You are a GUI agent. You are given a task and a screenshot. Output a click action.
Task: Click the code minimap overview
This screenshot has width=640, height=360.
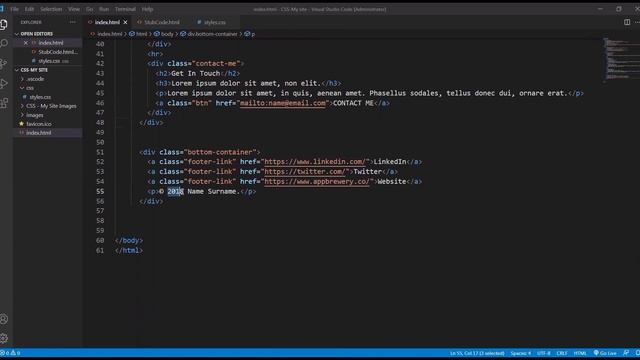point(621,60)
